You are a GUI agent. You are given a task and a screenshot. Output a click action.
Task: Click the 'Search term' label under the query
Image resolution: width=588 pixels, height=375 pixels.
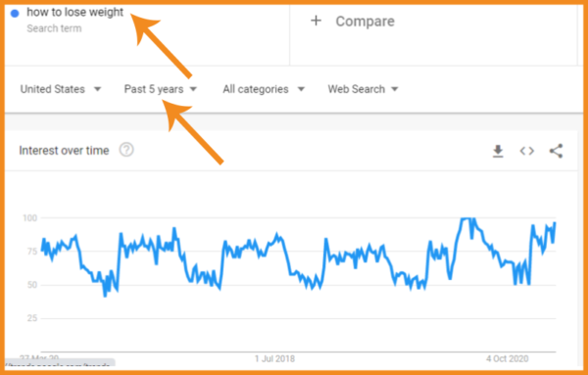click(x=54, y=28)
